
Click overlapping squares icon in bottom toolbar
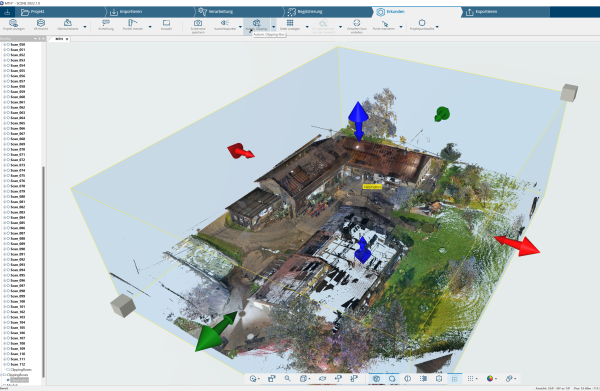click(272, 378)
